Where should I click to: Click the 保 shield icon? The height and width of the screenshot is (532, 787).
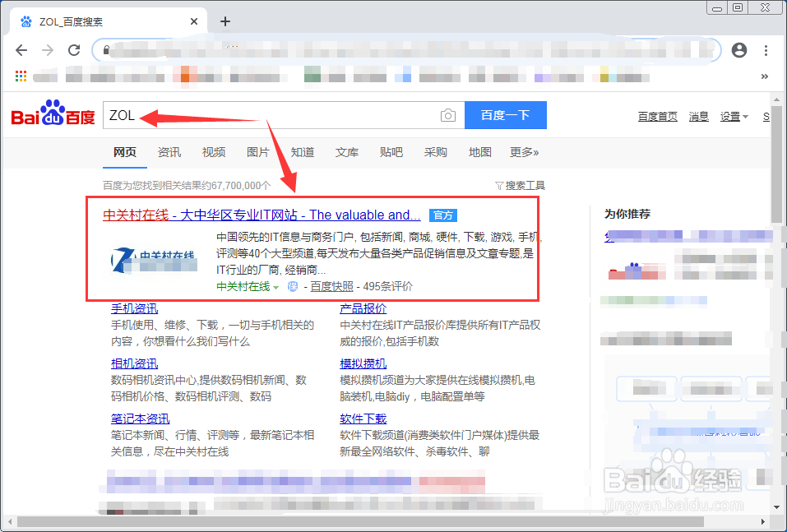click(x=293, y=287)
